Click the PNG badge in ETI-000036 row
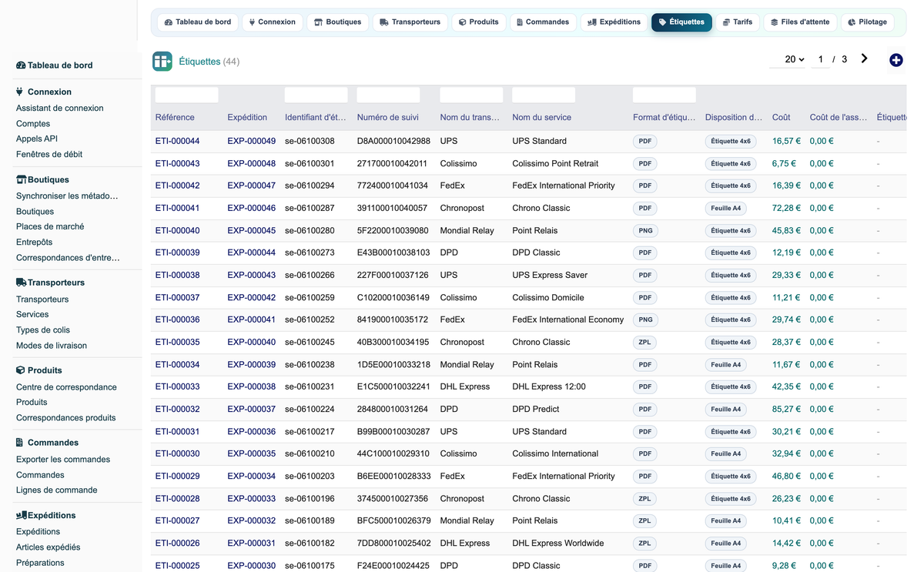 [x=645, y=319]
